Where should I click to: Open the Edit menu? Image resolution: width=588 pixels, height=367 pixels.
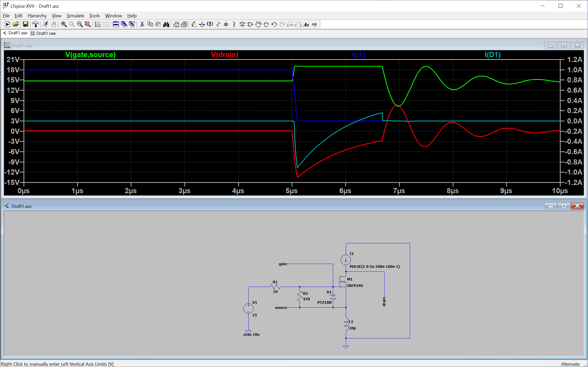(x=18, y=16)
